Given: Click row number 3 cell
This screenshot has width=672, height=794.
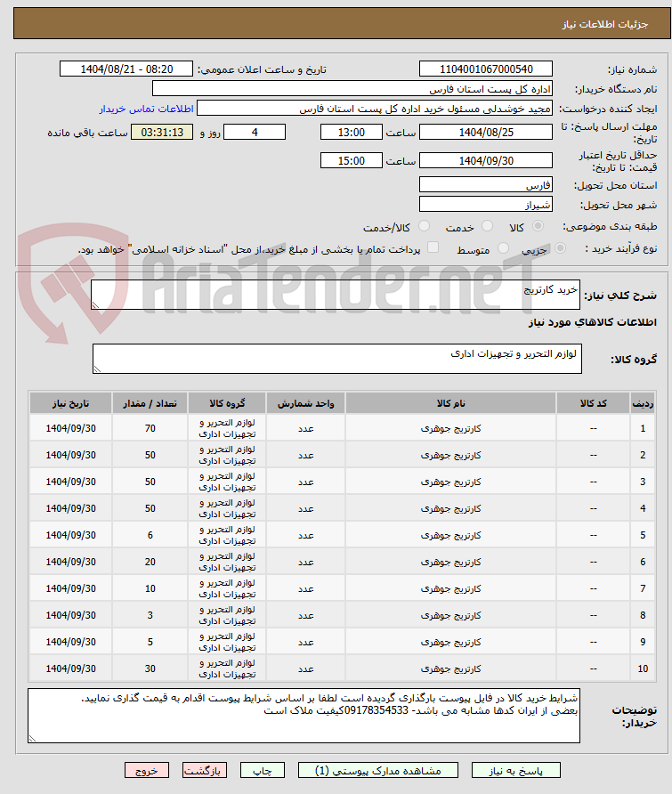Looking at the screenshot, I should (x=643, y=482).
